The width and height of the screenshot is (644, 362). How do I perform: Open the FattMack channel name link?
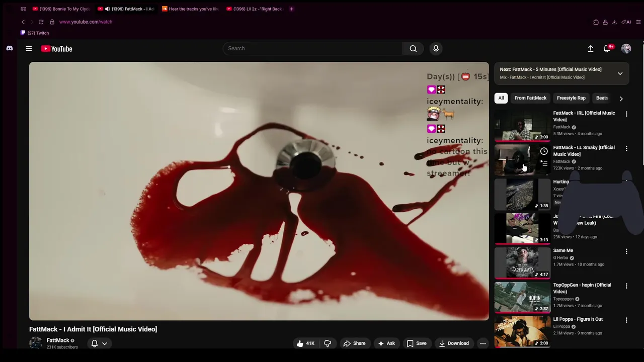pos(58,340)
